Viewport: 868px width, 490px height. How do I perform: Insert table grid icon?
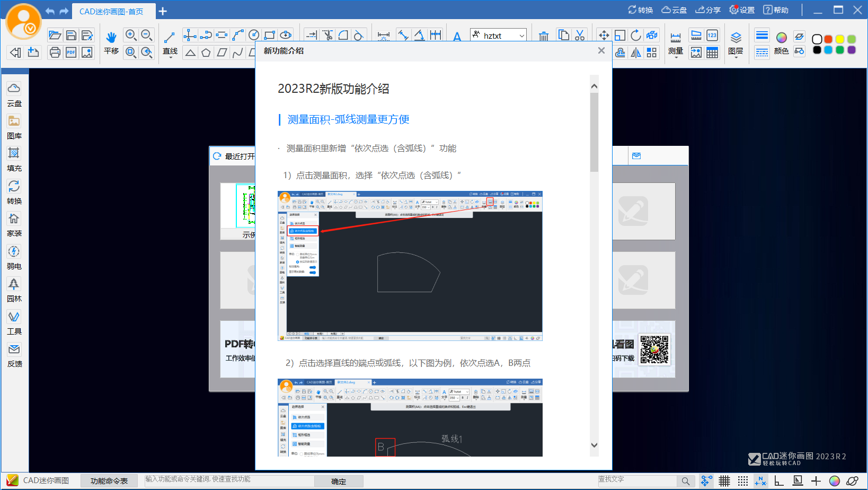pos(712,52)
